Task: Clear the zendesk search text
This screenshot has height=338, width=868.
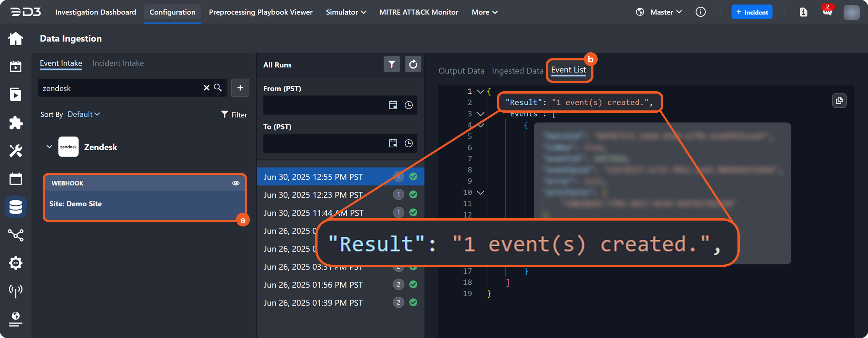Action: [x=207, y=88]
